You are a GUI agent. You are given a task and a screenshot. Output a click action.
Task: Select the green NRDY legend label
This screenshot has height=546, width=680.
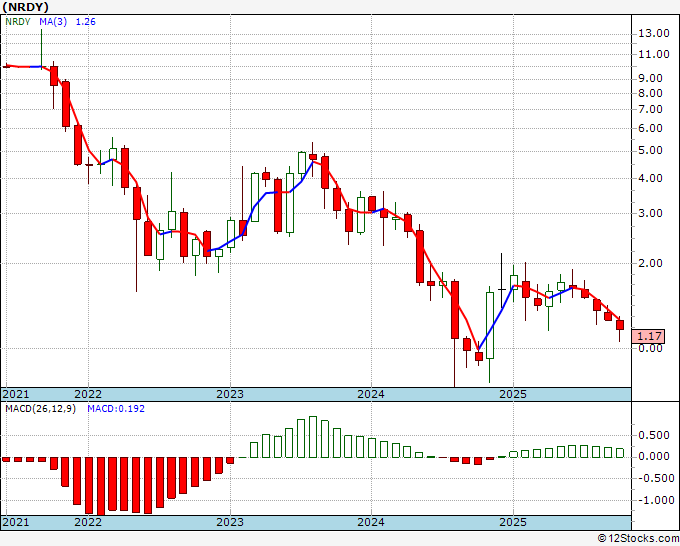point(18,22)
